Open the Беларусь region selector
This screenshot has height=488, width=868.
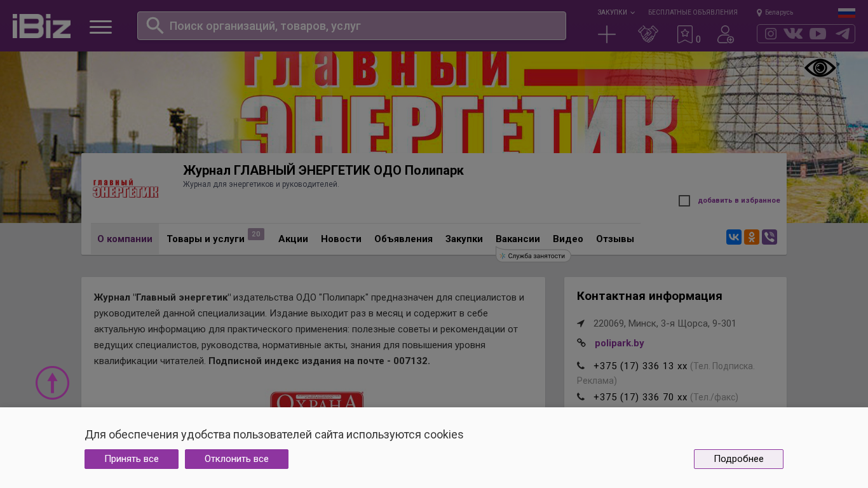click(775, 12)
